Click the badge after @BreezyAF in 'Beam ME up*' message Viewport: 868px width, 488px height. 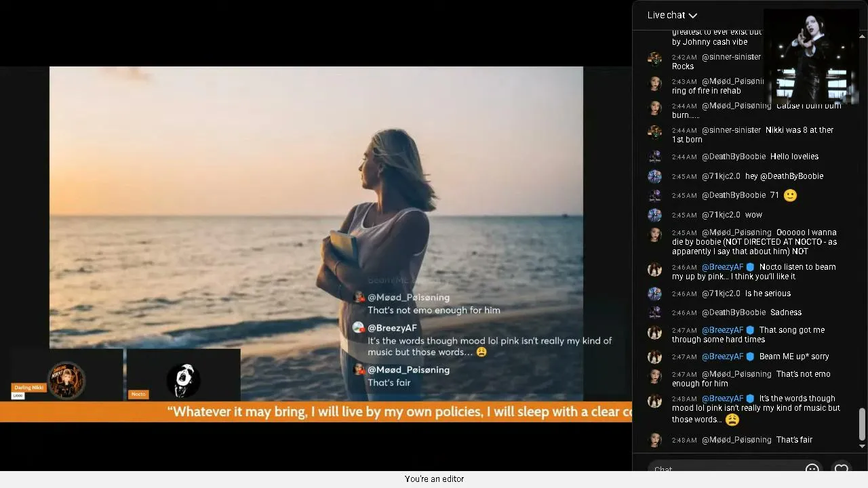pos(750,357)
